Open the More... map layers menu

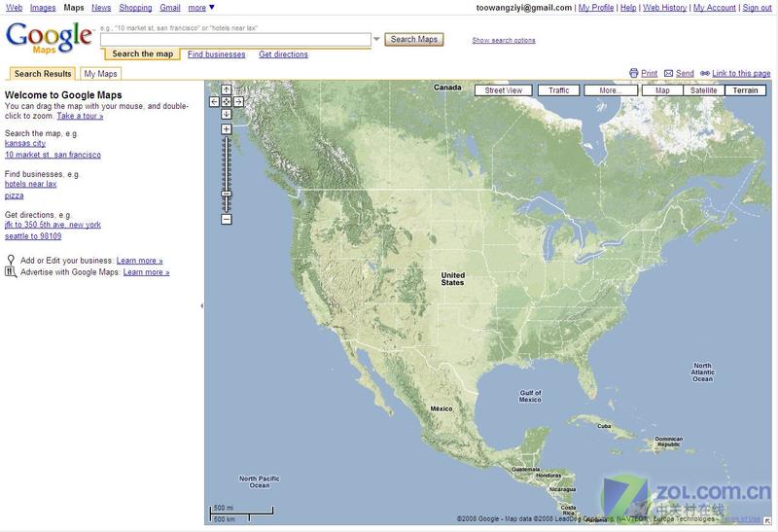pyautogui.click(x=611, y=90)
